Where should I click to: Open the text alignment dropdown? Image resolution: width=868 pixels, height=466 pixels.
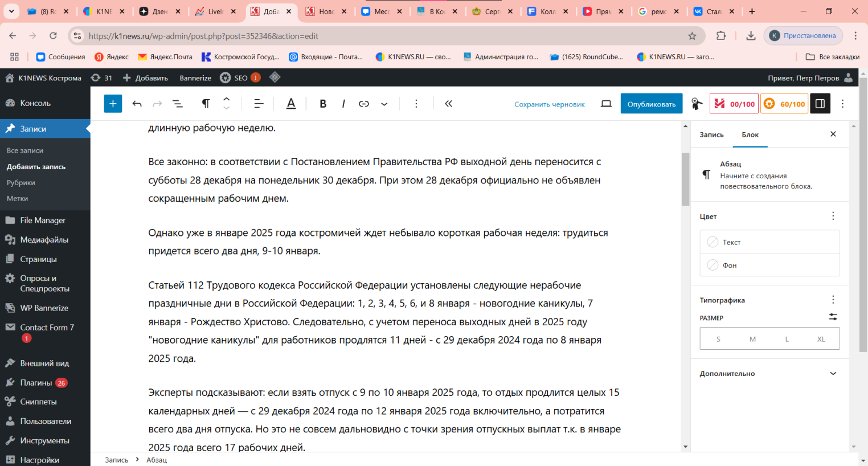pyautogui.click(x=258, y=104)
